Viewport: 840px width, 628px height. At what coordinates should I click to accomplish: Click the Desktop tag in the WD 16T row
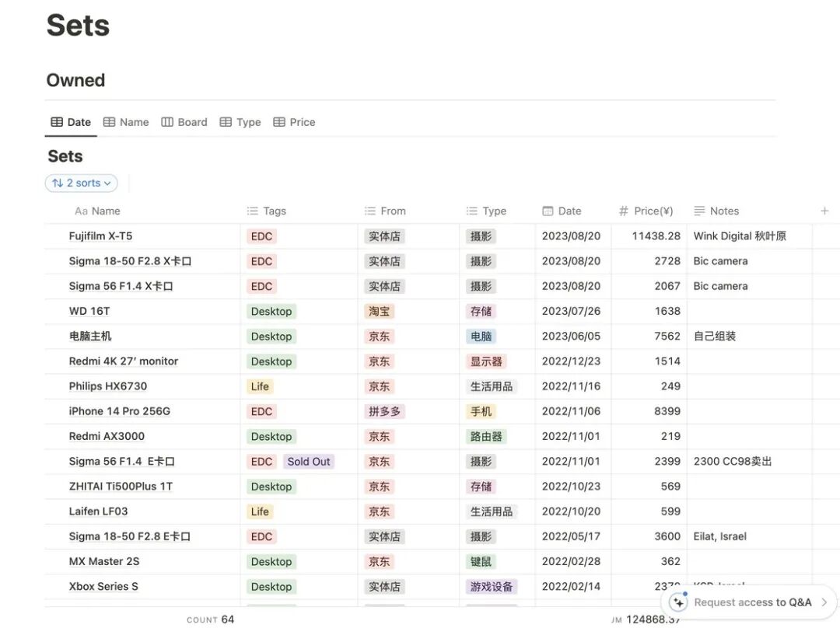[271, 312]
